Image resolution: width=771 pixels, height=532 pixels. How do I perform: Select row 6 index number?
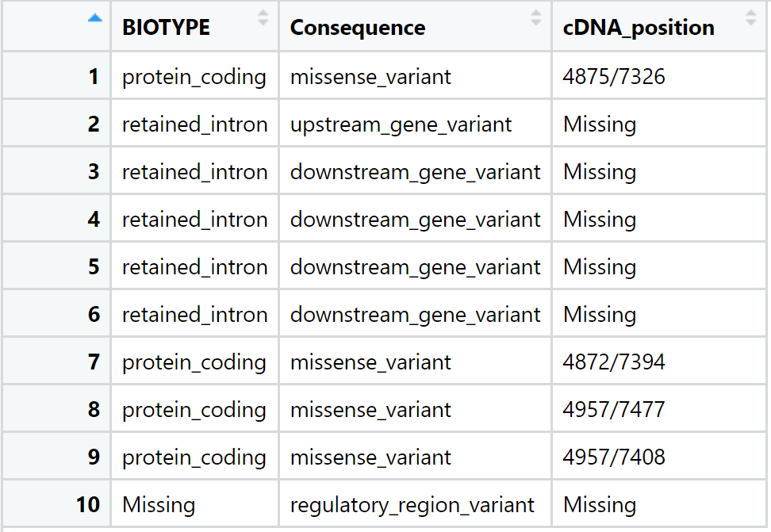coord(94,314)
